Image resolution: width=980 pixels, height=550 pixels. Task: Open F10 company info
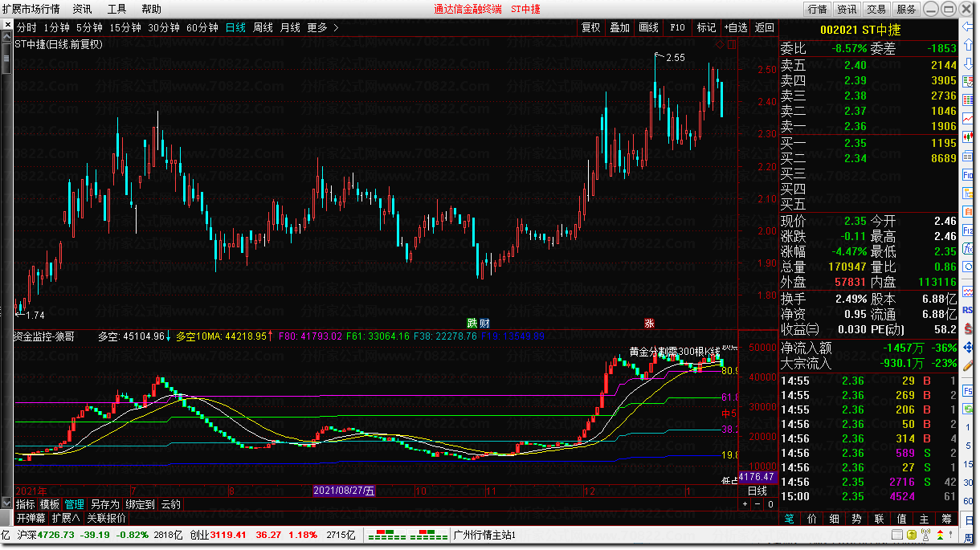(677, 27)
